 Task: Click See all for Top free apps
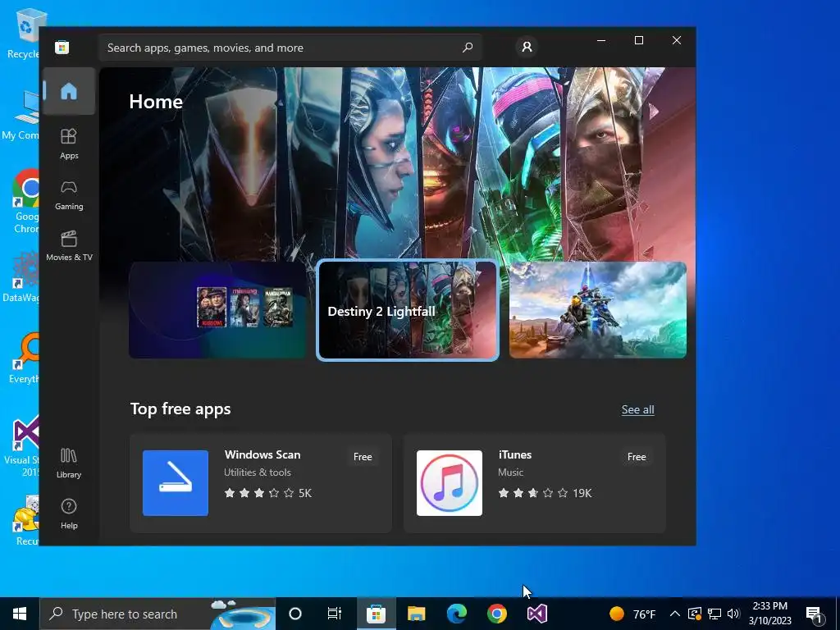tap(637, 410)
